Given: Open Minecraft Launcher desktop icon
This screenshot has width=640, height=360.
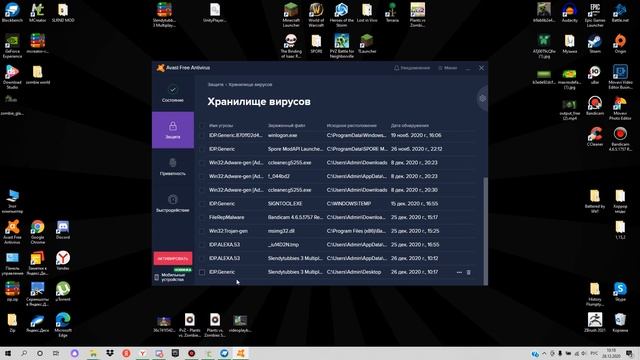Looking at the screenshot, I should coord(291,15).
